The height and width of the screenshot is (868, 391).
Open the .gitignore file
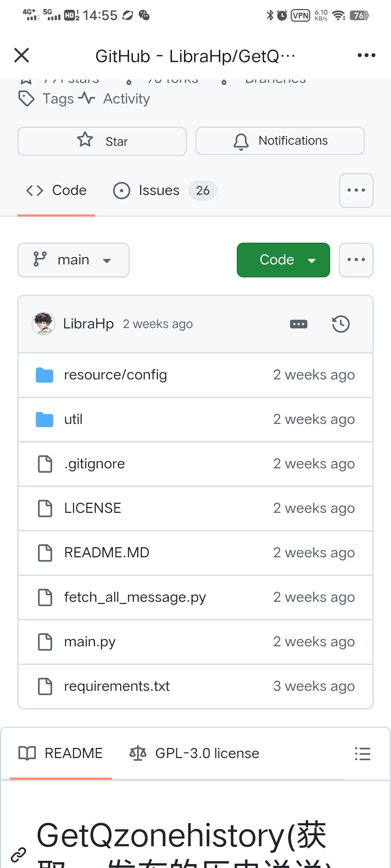(x=94, y=464)
